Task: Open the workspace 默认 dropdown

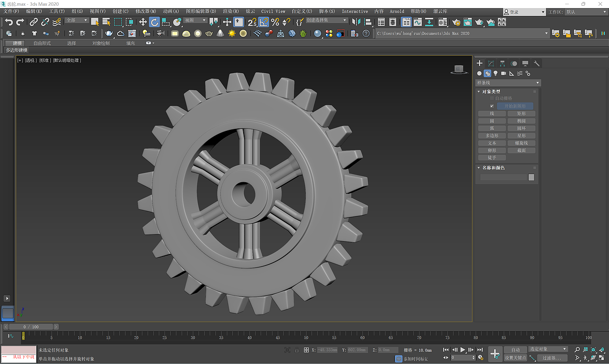Action: tap(586, 12)
